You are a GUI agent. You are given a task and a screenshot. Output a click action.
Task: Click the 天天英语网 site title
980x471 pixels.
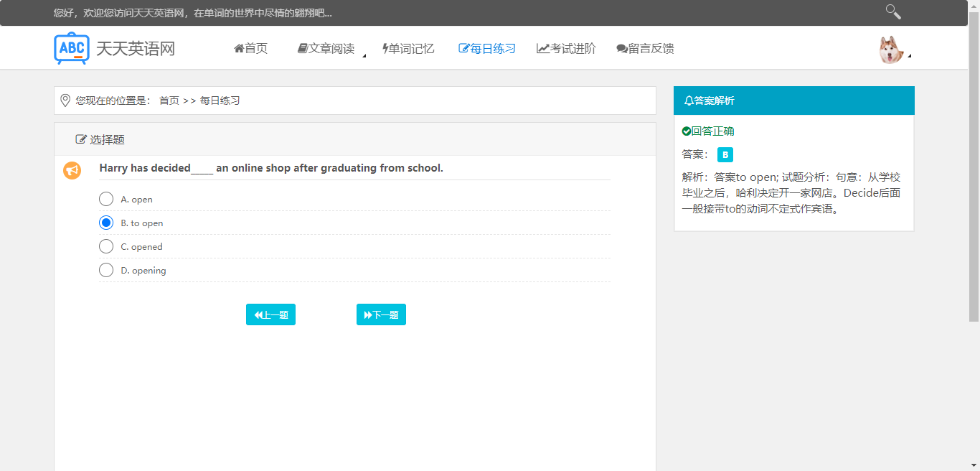point(136,49)
